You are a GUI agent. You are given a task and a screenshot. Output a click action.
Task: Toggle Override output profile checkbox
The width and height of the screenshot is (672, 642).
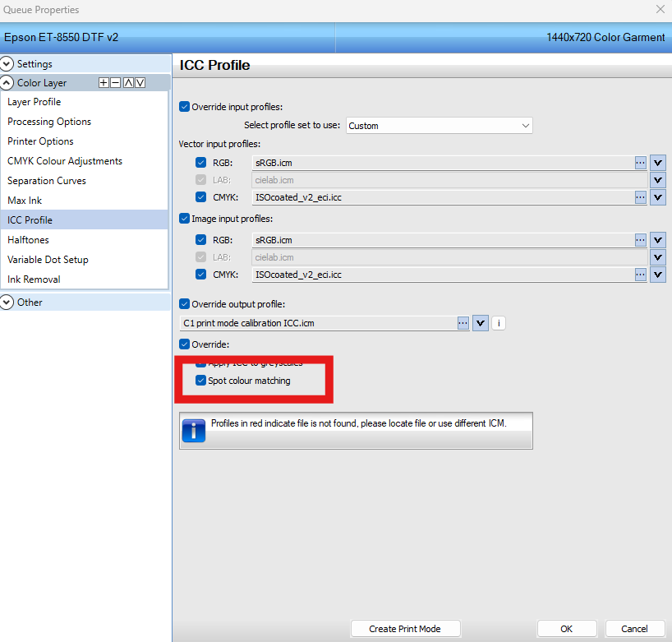184,304
